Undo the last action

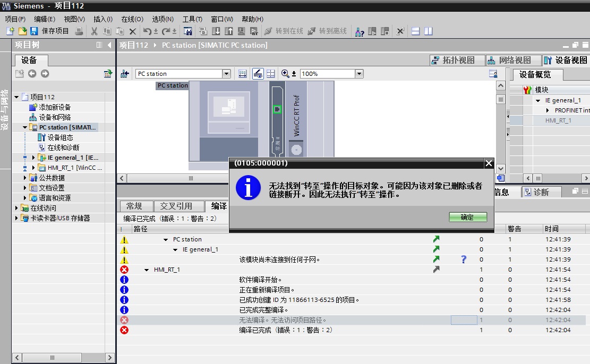click(147, 31)
